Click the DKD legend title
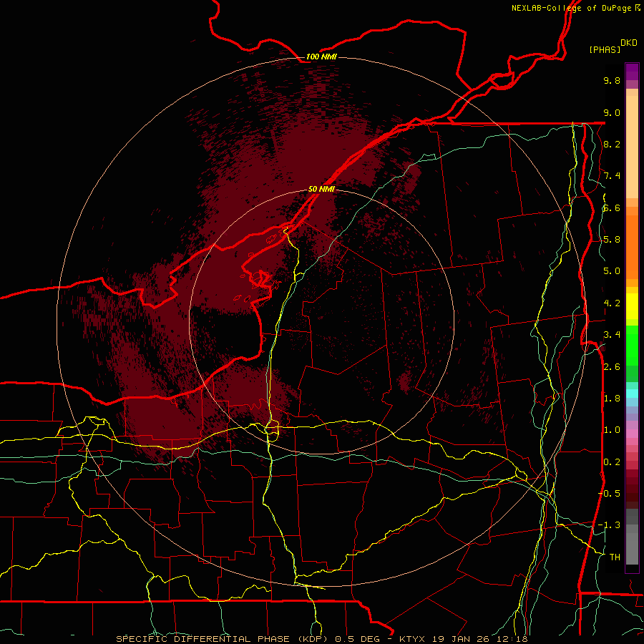 (629, 43)
